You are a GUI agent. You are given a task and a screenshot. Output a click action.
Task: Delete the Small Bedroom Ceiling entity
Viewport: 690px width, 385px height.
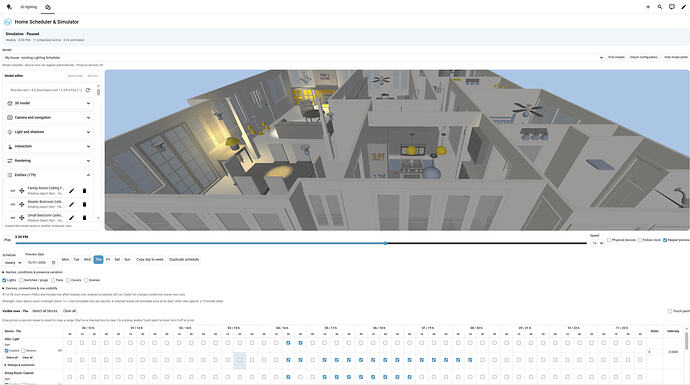click(x=84, y=217)
